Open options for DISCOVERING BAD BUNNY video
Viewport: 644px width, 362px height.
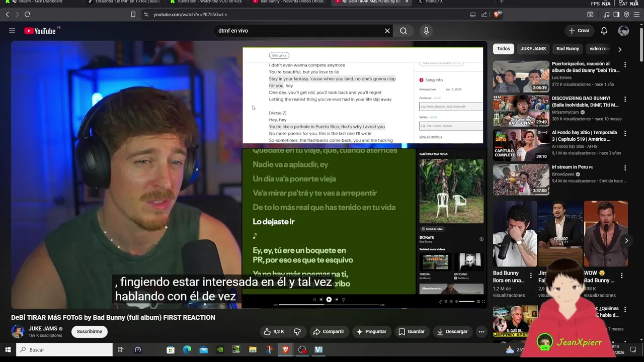[625, 99]
